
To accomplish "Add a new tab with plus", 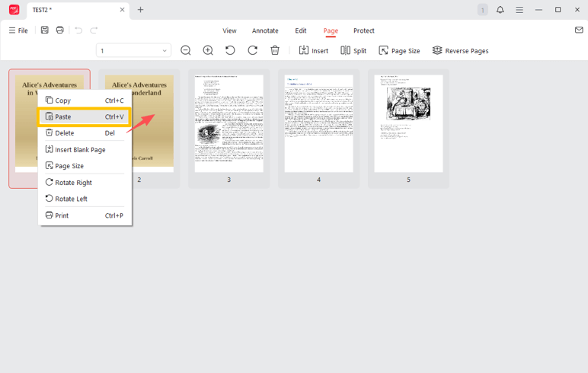I will point(141,10).
